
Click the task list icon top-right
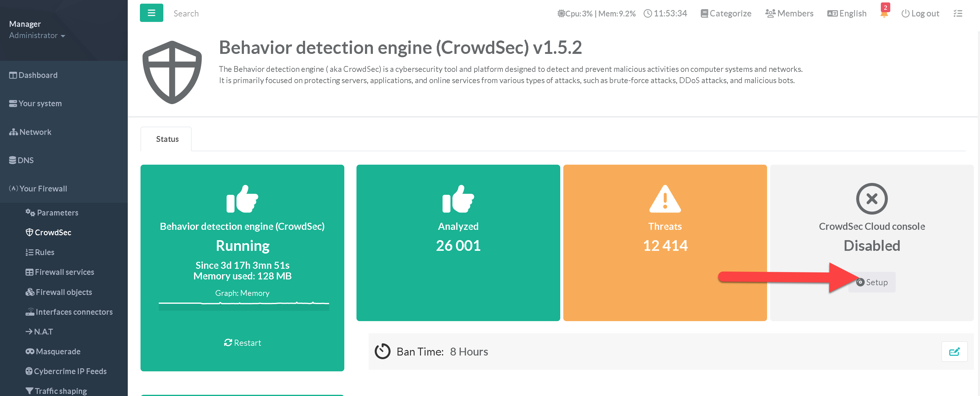click(957, 14)
